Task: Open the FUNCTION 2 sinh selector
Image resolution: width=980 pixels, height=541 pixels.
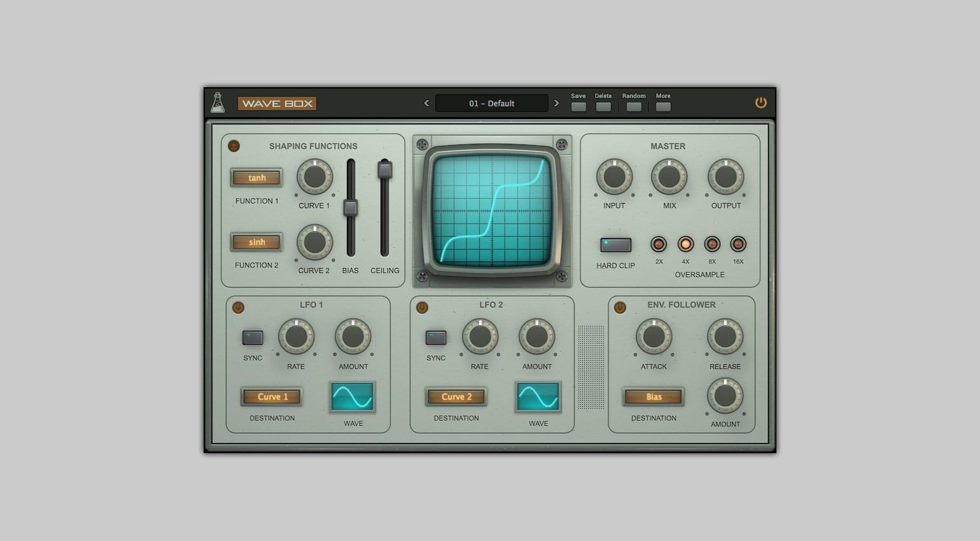Action: 256,242
